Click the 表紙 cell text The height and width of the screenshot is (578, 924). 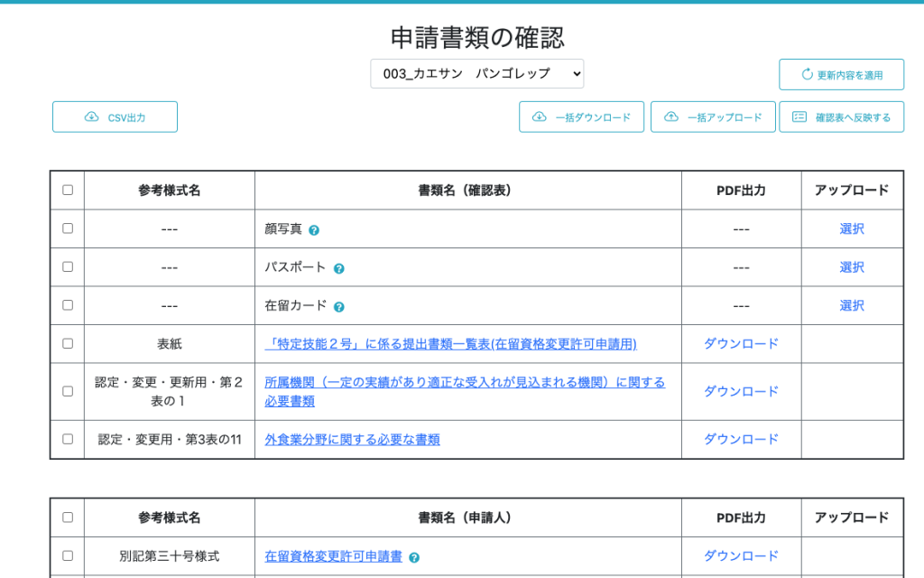(x=170, y=344)
